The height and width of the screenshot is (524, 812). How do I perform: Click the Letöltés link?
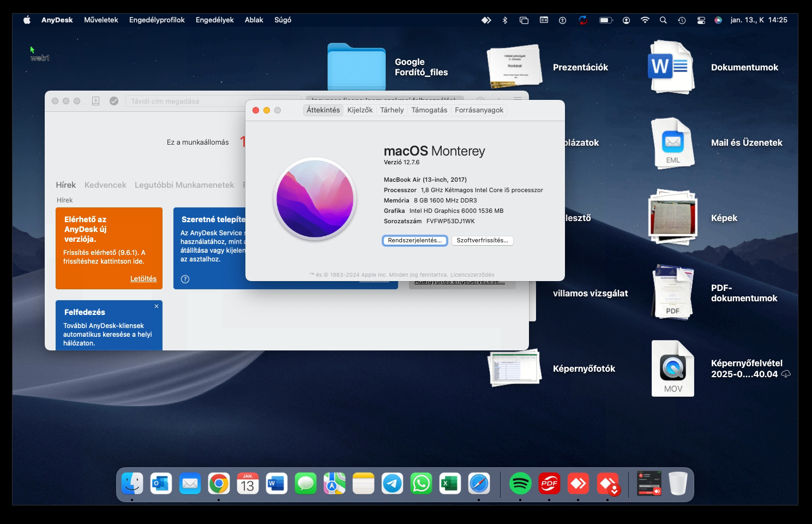pyautogui.click(x=143, y=279)
